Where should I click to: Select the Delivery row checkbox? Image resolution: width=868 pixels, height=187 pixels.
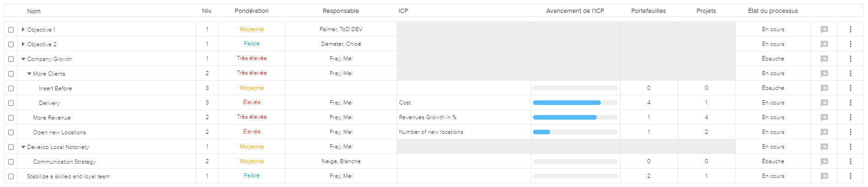coord(11,103)
